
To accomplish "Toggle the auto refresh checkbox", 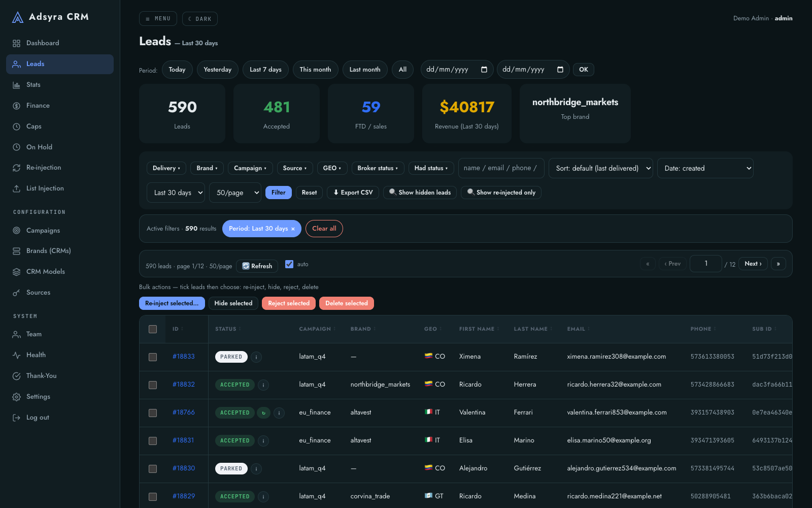I will [x=289, y=264].
